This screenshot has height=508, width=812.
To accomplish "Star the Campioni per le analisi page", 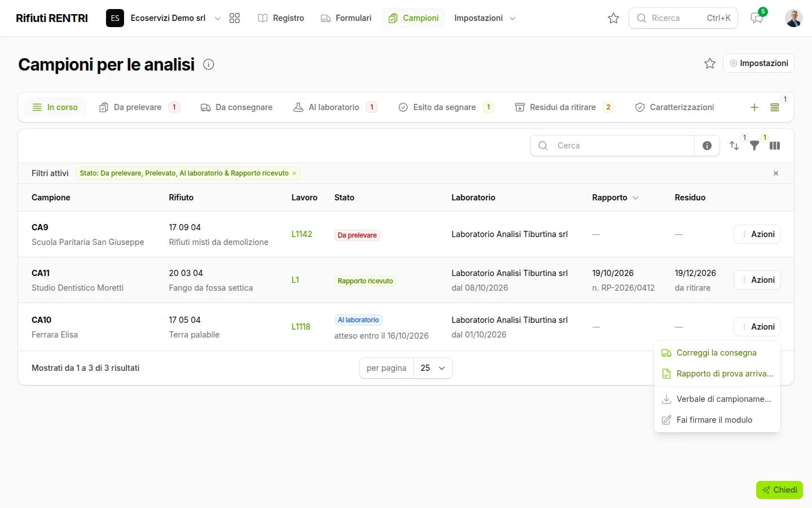I will coord(710,63).
